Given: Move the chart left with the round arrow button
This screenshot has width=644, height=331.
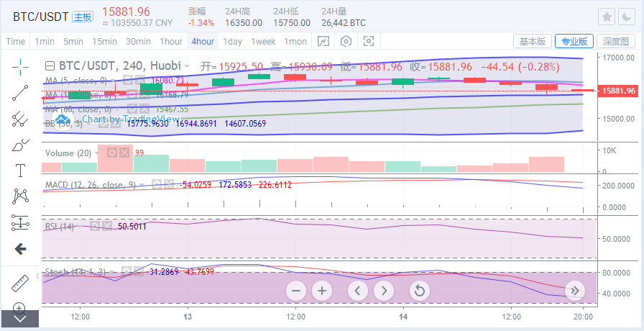Looking at the screenshot, I should coord(358,291).
